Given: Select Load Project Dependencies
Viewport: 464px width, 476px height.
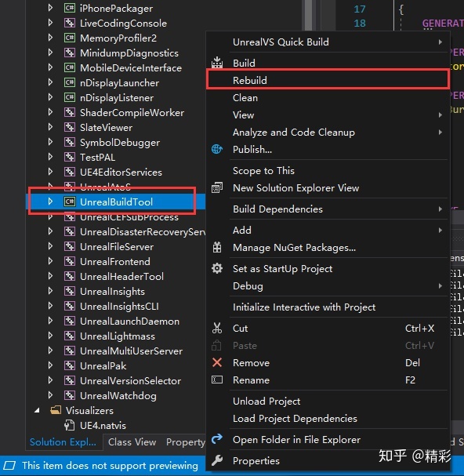Looking at the screenshot, I should tap(328, 418).
